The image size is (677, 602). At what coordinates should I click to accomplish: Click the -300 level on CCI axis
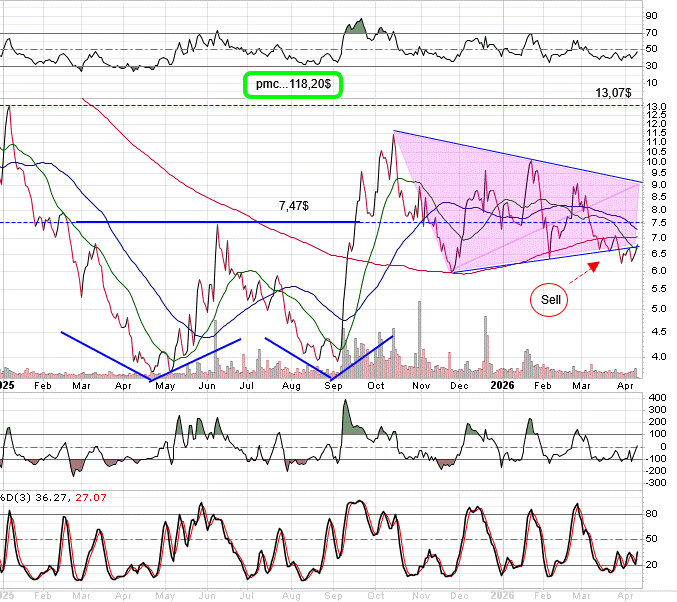pyautogui.click(x=655, y=482)
